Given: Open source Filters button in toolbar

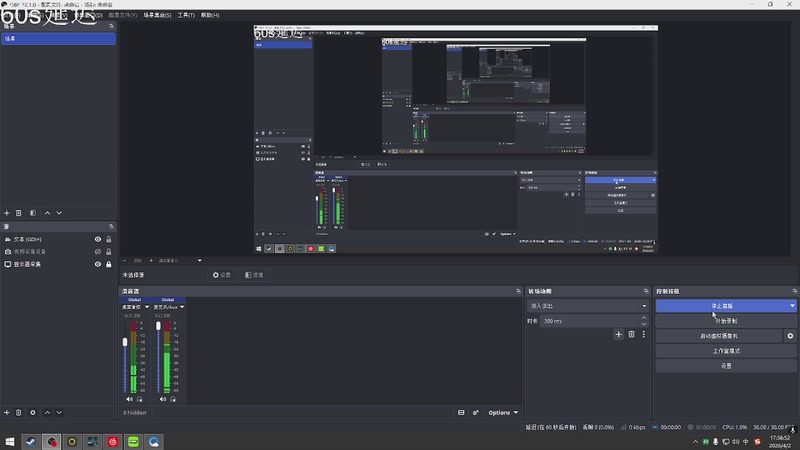Looking at the screenshot, I should click(254, 275).
